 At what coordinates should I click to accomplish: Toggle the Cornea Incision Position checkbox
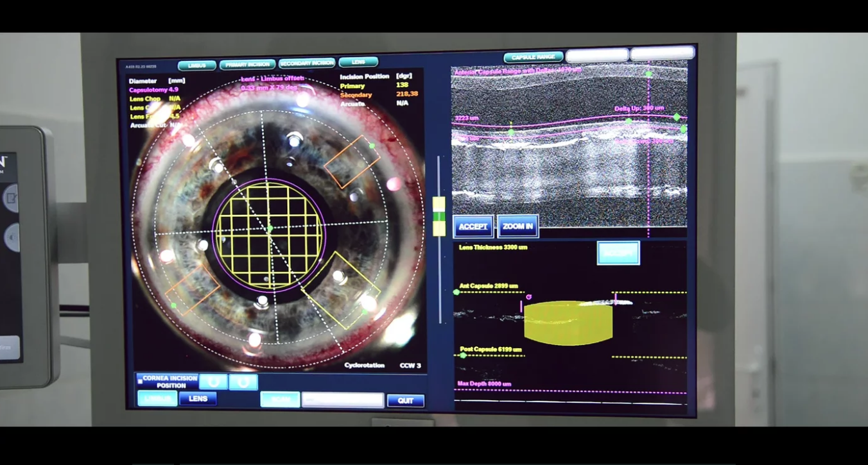click(x=141, y=381)
